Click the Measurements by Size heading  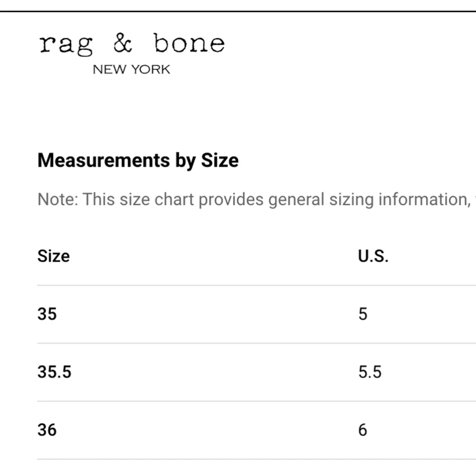click(x=138, y=160)
